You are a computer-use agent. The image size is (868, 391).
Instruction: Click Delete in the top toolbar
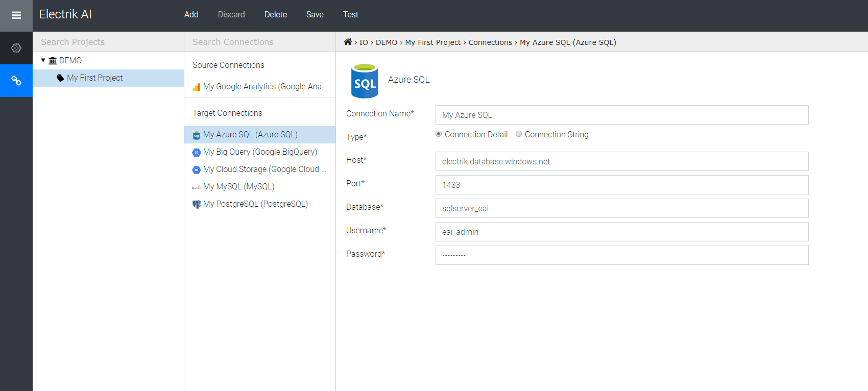coord(275,15)
